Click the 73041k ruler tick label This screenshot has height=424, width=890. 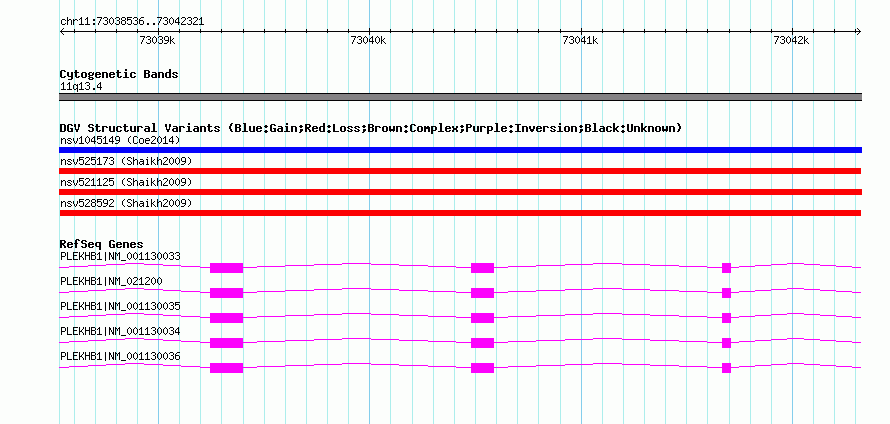[x=580, y=40]
